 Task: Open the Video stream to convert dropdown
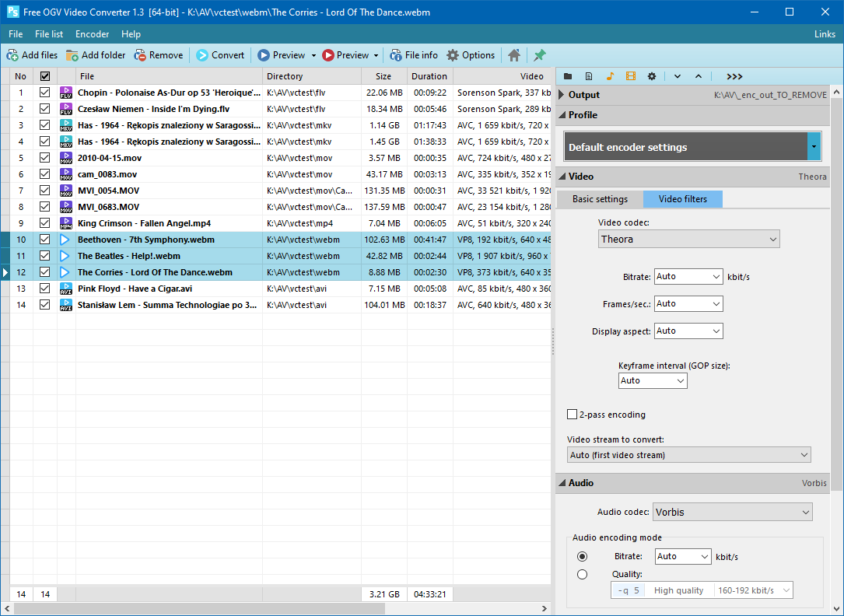coord(689,454)
